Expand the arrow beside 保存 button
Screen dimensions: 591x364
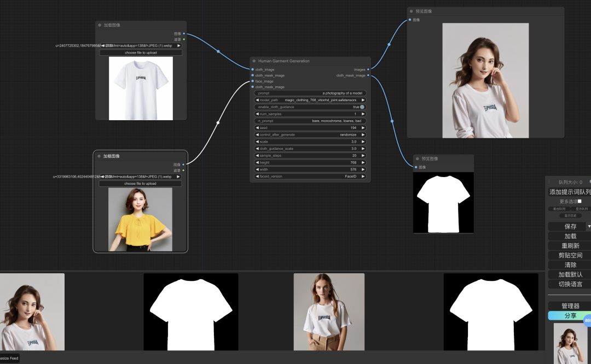click(x=589, y=226)
